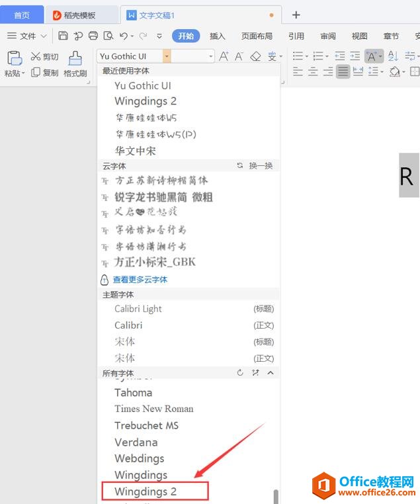This screenshot has height=504, width=420.
Task: Open the 章节 ribbon tab
Action: [x=391, y=36]
